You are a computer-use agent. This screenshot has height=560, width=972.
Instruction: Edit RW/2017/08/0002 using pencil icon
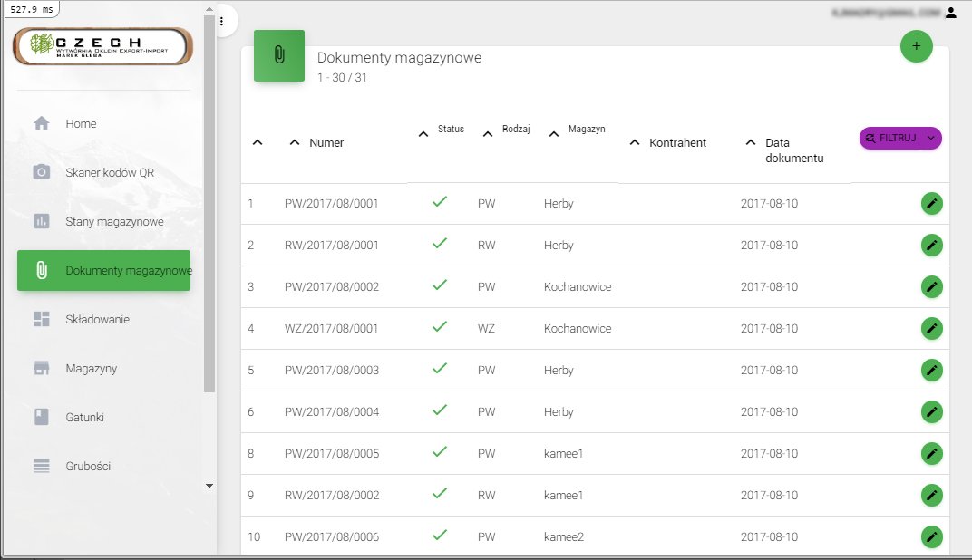tap(931, 496)
